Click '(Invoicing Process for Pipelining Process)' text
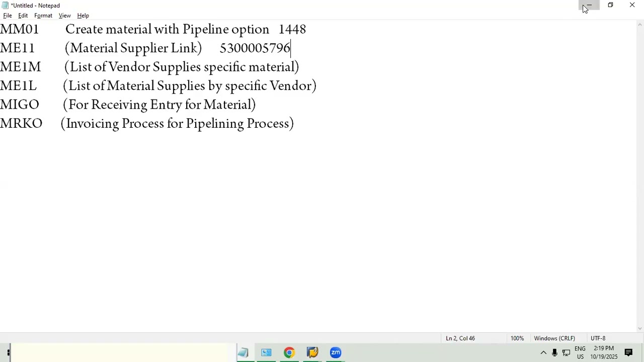 pos(177,124)
